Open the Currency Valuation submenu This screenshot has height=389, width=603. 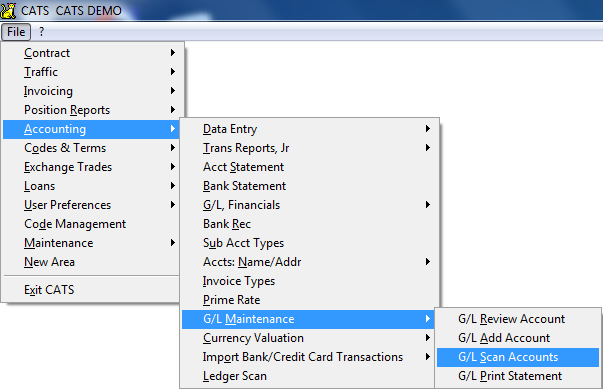coord(308,338)
